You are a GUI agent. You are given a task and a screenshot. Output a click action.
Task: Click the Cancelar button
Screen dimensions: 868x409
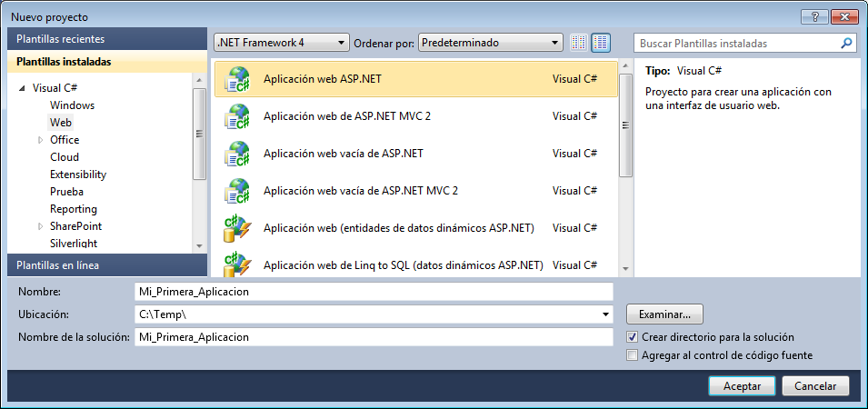815,385
